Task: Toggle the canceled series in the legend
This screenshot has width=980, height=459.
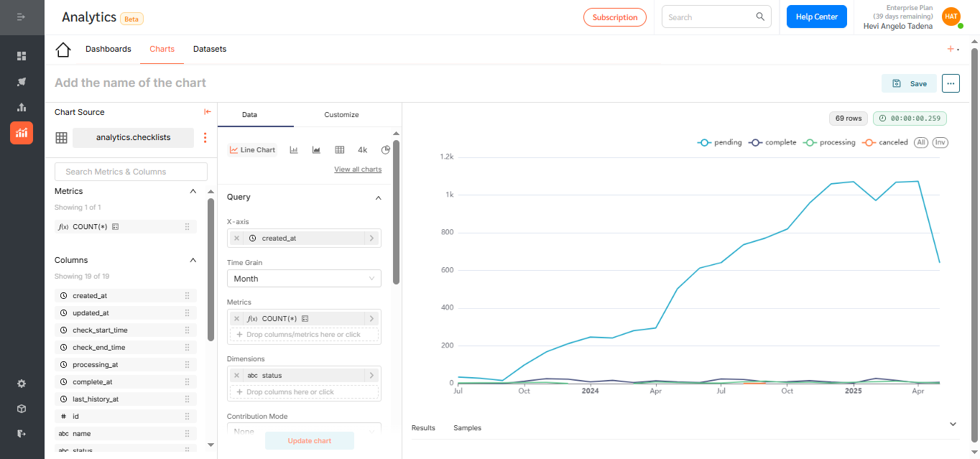Action: coord(886,143)
